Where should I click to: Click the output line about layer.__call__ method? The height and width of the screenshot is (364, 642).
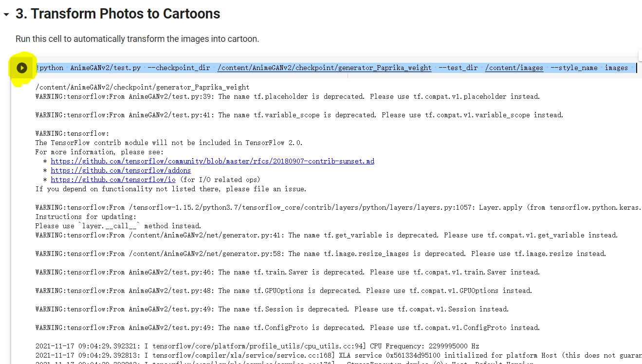coord(118,226)
